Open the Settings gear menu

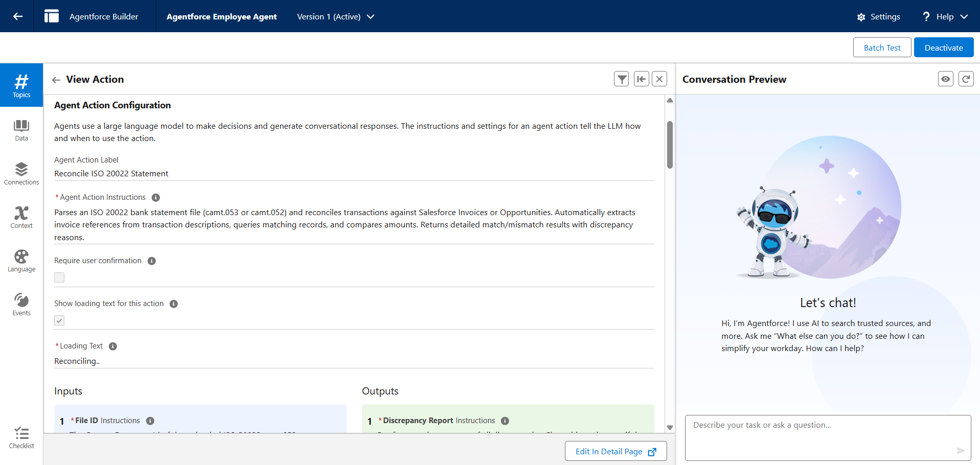coord(878,17)
